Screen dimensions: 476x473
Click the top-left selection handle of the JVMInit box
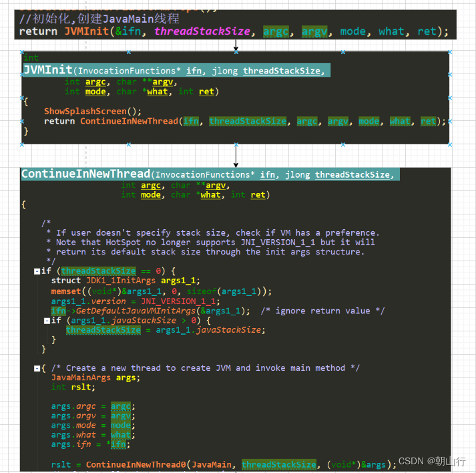tap(22, 52)
